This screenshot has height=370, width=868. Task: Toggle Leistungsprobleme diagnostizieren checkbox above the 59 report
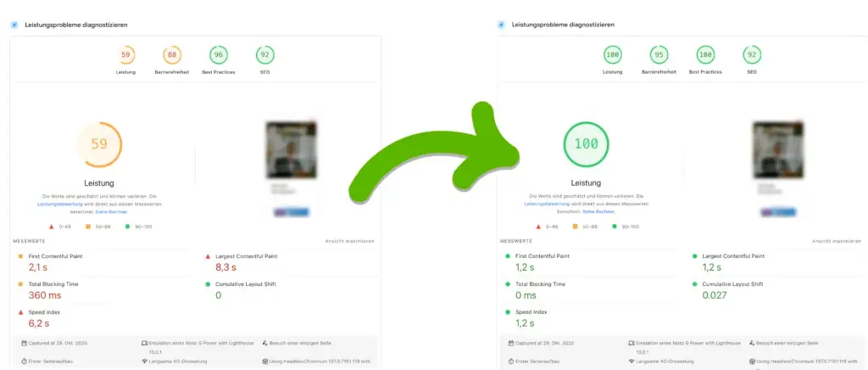[x=14, y=25]
